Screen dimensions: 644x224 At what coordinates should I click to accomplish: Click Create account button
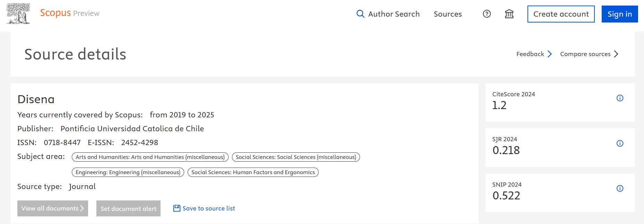561,14
